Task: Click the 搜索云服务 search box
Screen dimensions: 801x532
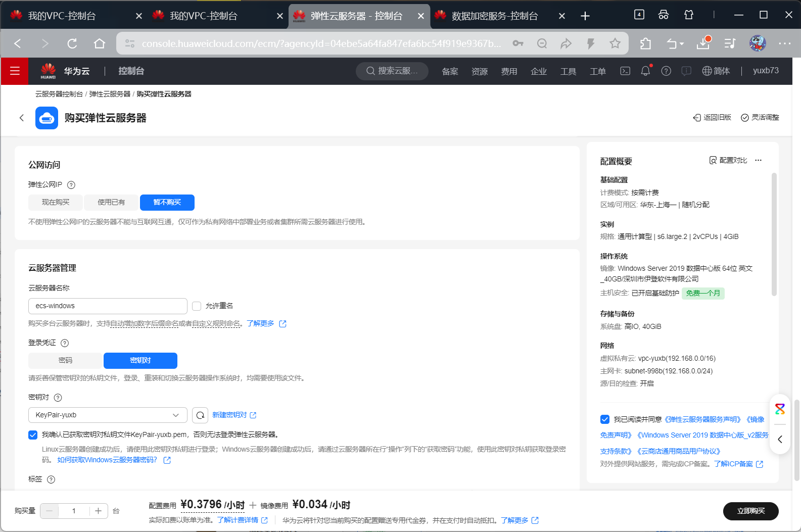Action: pos(392,71)
